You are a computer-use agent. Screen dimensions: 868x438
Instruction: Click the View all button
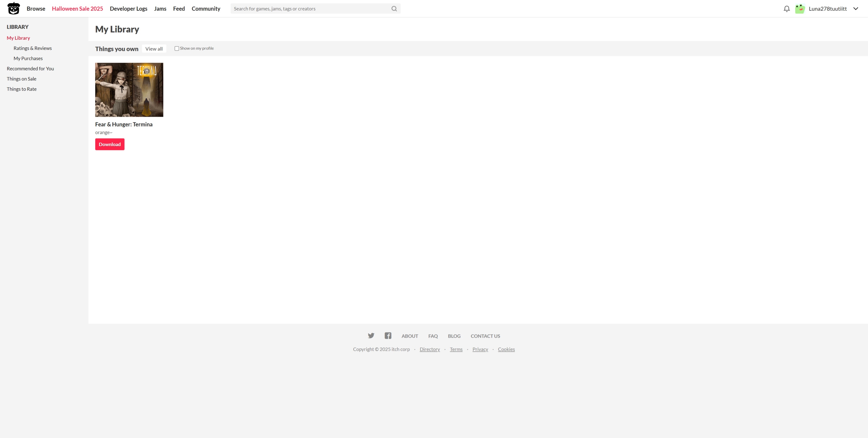click(154, 49)
